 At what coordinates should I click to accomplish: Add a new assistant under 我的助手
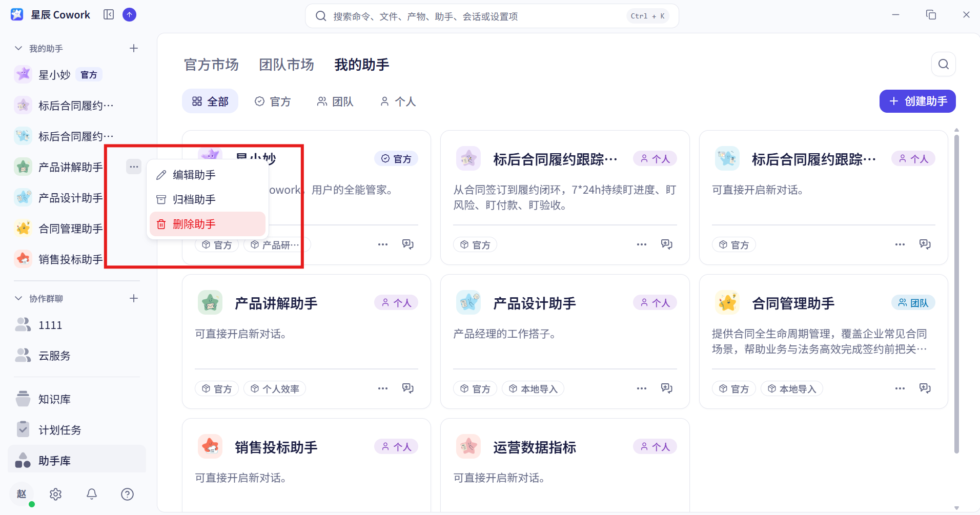pyautogui.click(x=134, y=48)
